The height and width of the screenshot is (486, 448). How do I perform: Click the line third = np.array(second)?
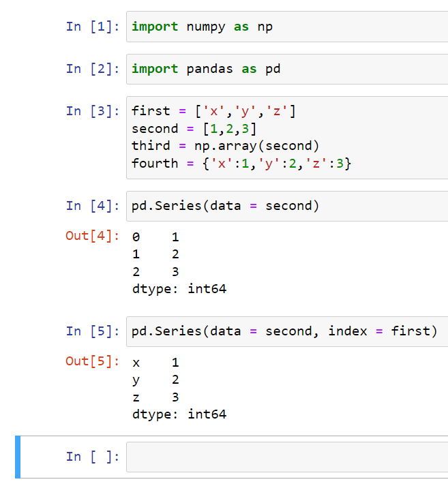pos(226,146)
